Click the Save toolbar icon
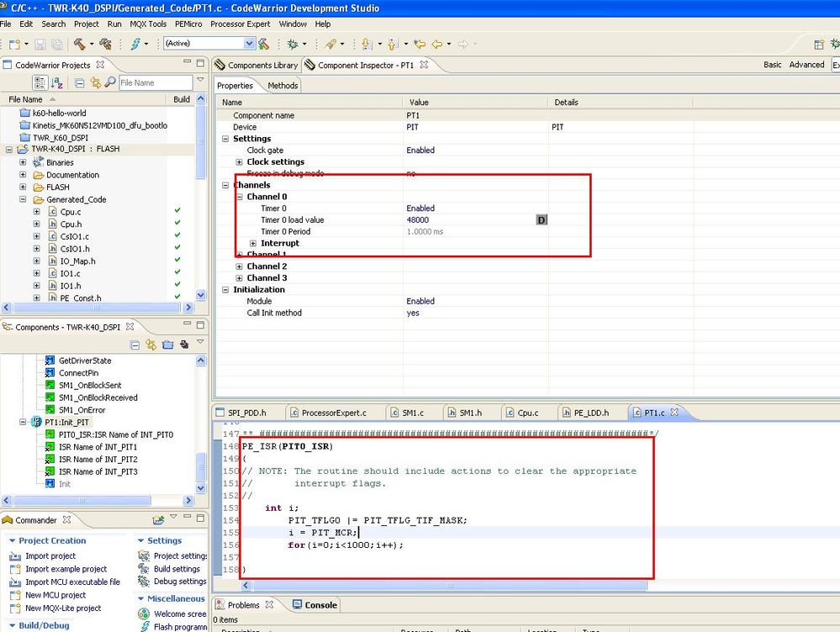The height and width of the screenshot is (632, 840). point(40,44)
